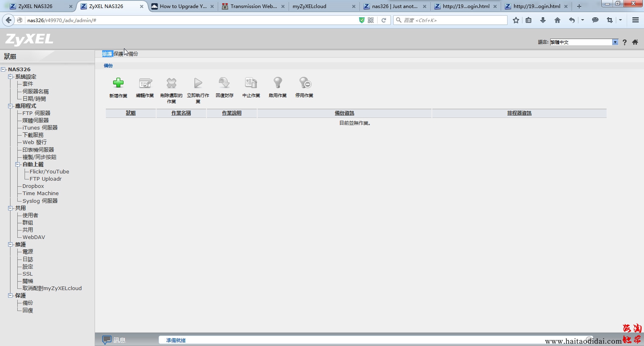
Task: Click the Restore Archive (回復封存) icon
Action: click(224, 83)
